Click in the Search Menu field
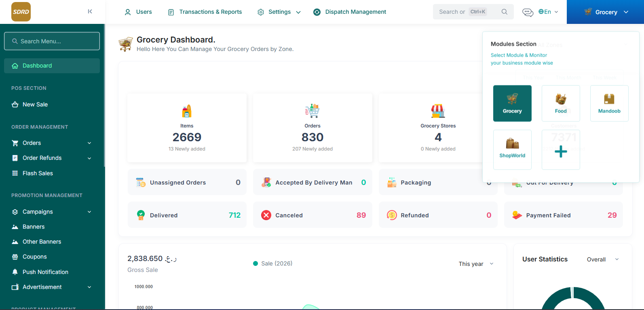Screen dimensions: 644x310 pos(52,41)
